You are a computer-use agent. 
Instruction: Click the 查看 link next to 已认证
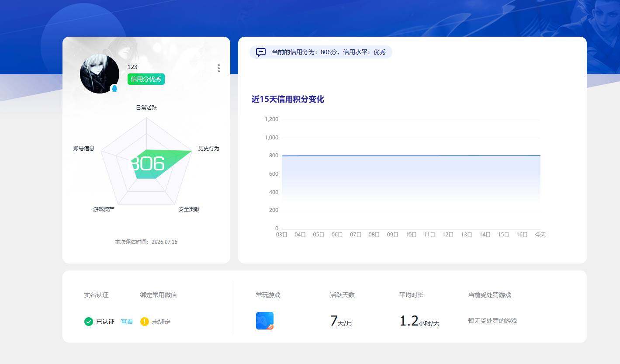click(127, 322)
